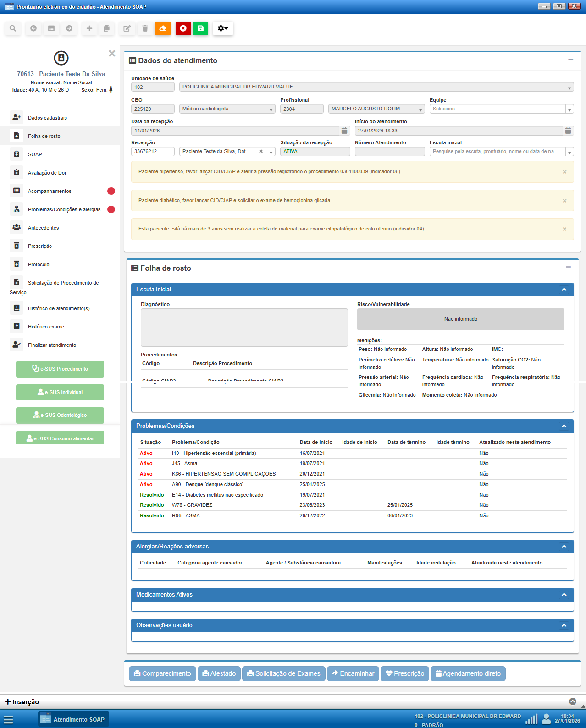Image resolution: width=586 pixels, height=728 pixels.
Task: Dismiss the hipertenso patient warning alert
Action: pos(564,172)
